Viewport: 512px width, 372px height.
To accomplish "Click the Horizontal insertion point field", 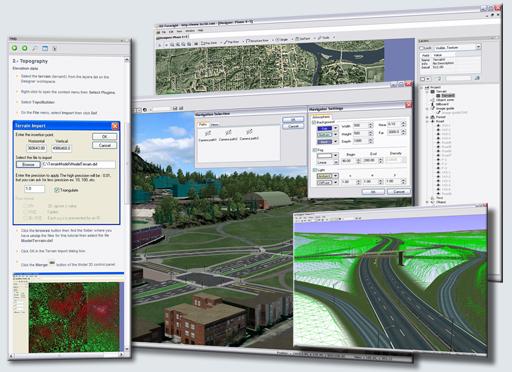I will (37, 148).
